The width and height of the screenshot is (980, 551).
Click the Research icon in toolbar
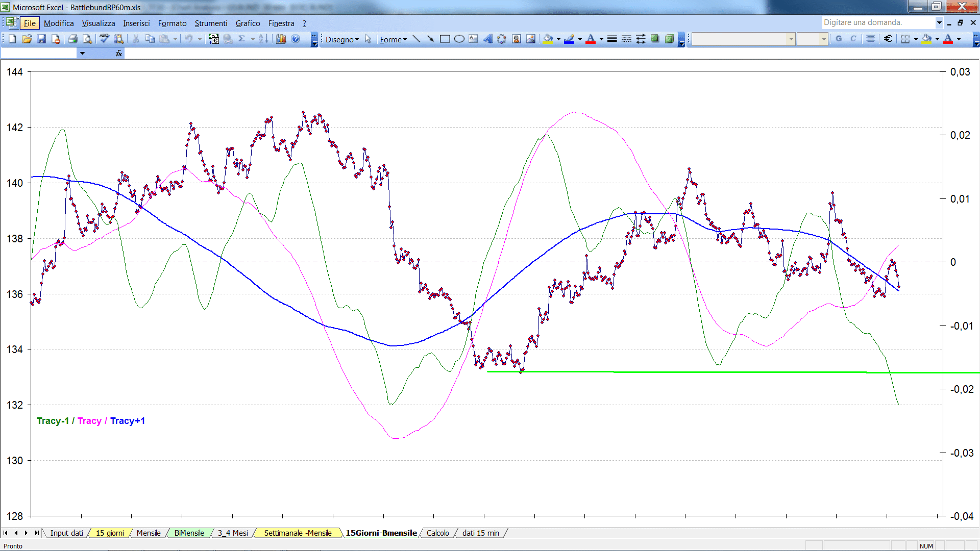pyautogui.click(x=118, y=39)
